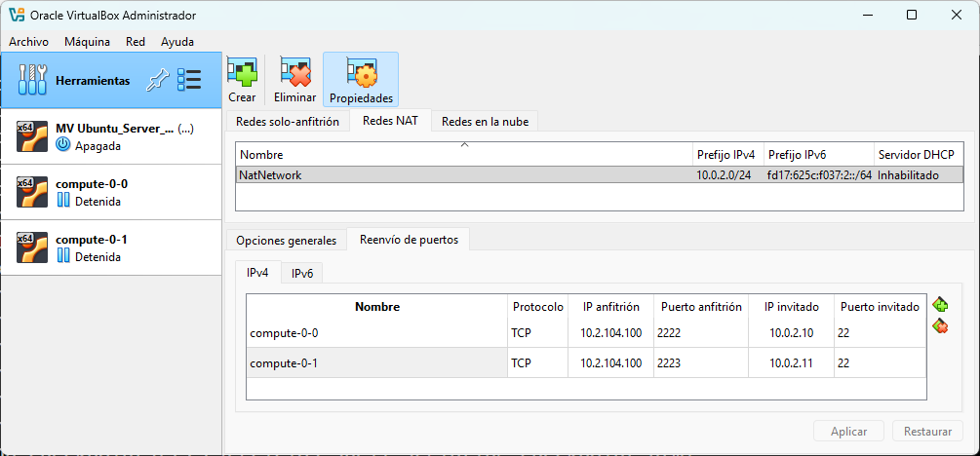Switch to Redes solo-anfitrión tab
The width and height of the screenshot is (980, 456).
[x=288, y=122]
